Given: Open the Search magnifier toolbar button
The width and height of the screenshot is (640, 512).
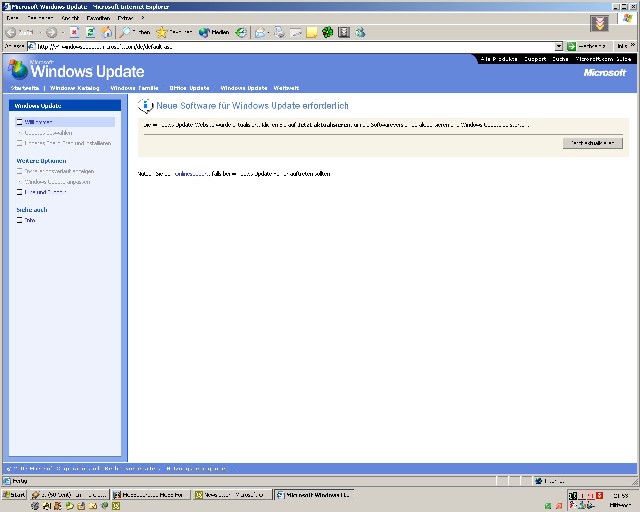Looking at the screenshot, I should click(135, 32).
